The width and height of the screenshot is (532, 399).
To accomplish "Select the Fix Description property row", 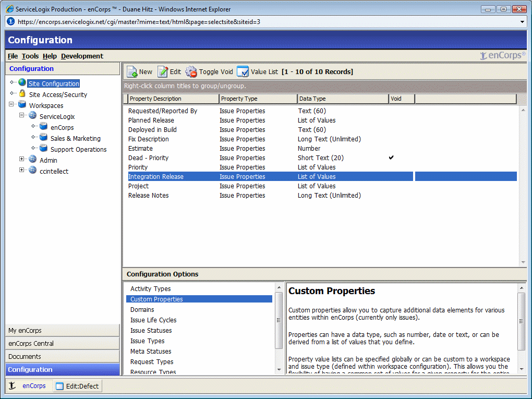I will [x=322, y=139].
